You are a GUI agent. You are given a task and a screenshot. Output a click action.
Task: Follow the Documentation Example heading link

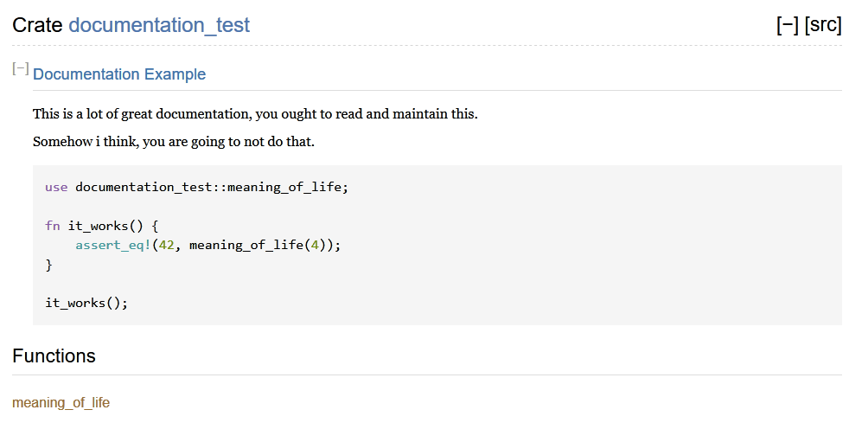point(119,74)
